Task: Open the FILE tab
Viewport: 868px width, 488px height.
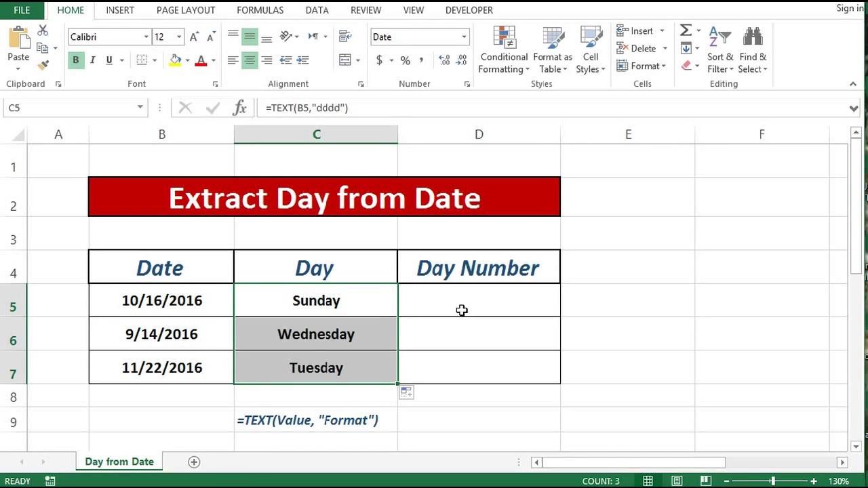Action: pos(22,10)
